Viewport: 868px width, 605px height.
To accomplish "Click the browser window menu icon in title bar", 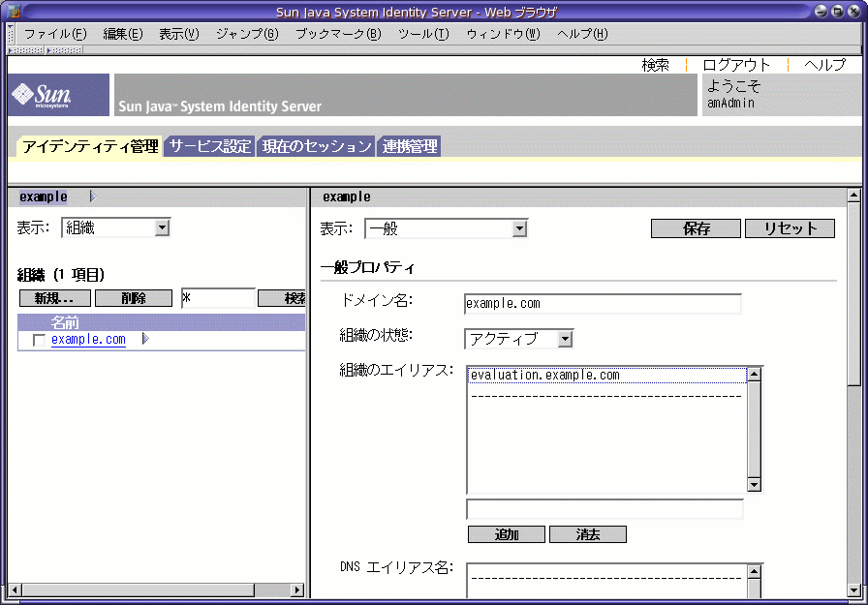I will click(x=14, y=11).
